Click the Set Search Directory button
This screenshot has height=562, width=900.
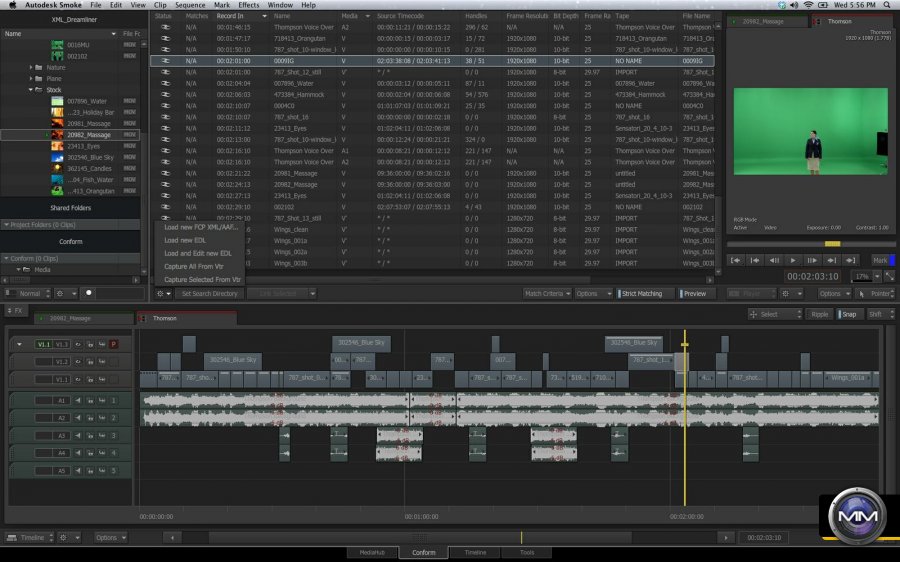(x=208, y=294)
